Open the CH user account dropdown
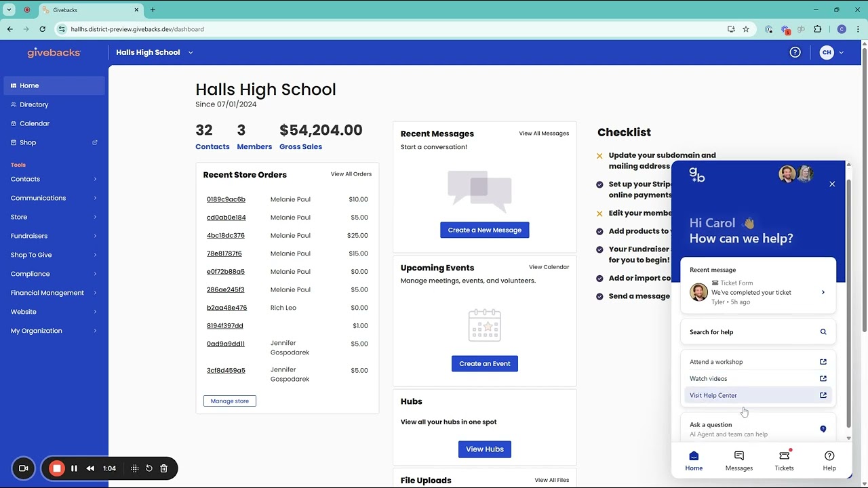The height and width of the screenshot is (488, 868). coord(831,52)
